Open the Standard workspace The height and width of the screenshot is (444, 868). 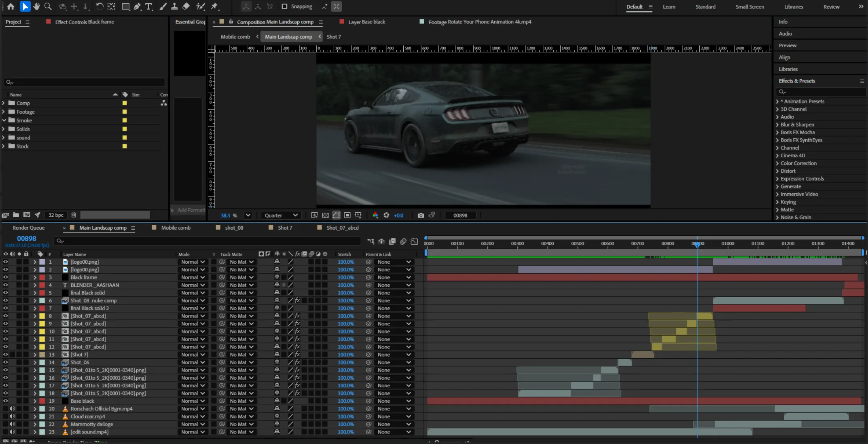[x=705, y=6]
